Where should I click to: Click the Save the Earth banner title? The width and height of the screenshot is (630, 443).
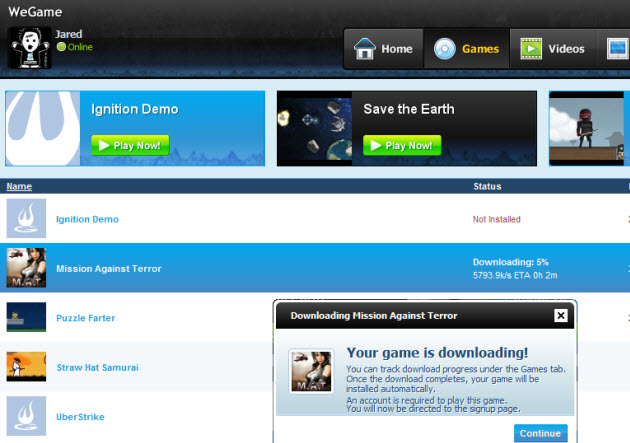point(409,109)
